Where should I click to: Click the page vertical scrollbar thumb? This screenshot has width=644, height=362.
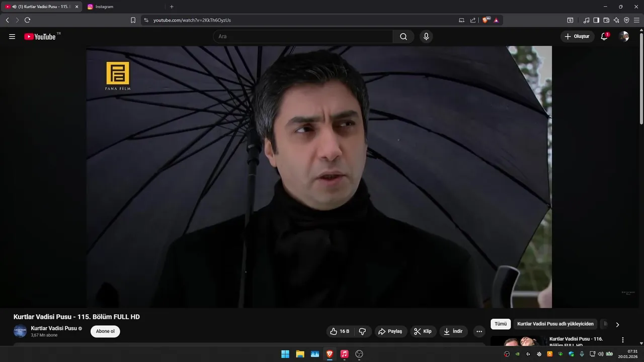[641, 78]
